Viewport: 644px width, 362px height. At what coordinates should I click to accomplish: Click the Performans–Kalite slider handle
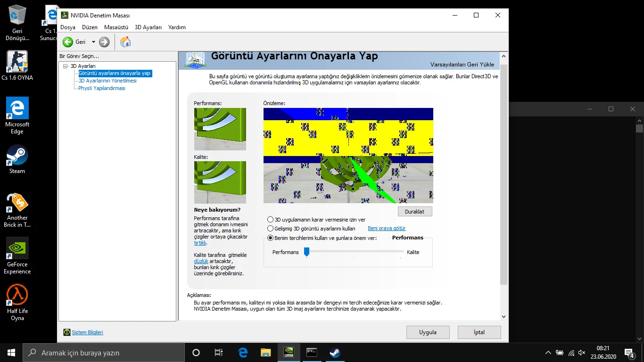[306, 252]
